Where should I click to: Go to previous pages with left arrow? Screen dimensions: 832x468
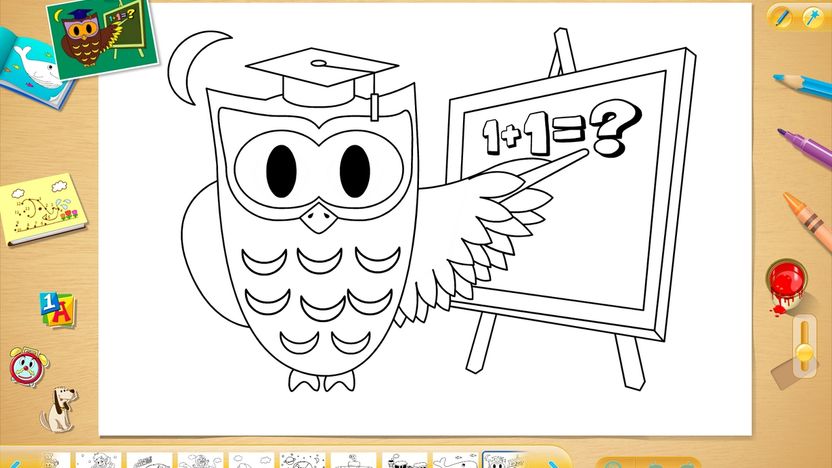(14, 464)
